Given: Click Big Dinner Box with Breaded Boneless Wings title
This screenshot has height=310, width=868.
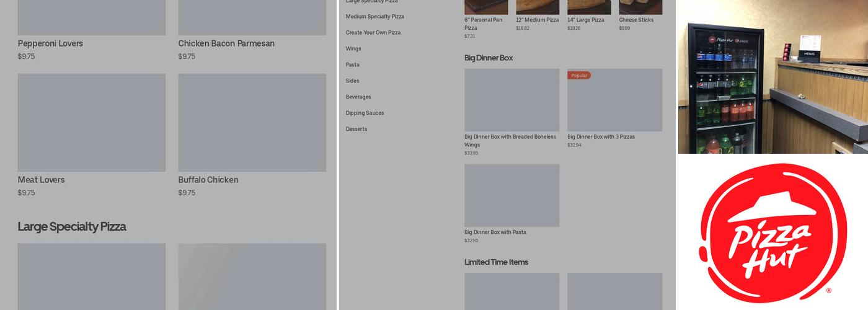Looking at the screenshot, I should click(x=510, y=141).
